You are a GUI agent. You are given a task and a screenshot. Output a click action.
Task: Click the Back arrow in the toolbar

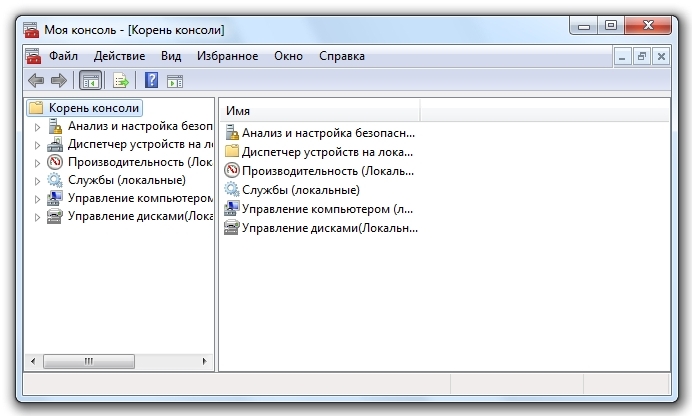pyautogui.click(x=35, y=81)
